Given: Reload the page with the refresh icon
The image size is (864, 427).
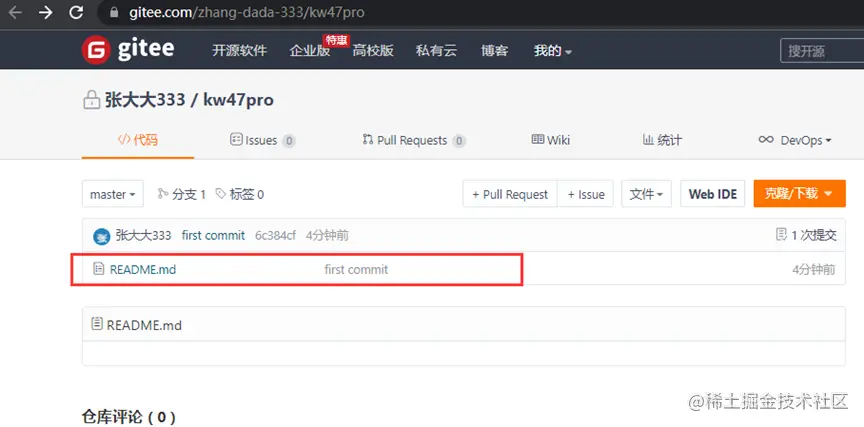Looking at the screenshot, I should (76, 12).
